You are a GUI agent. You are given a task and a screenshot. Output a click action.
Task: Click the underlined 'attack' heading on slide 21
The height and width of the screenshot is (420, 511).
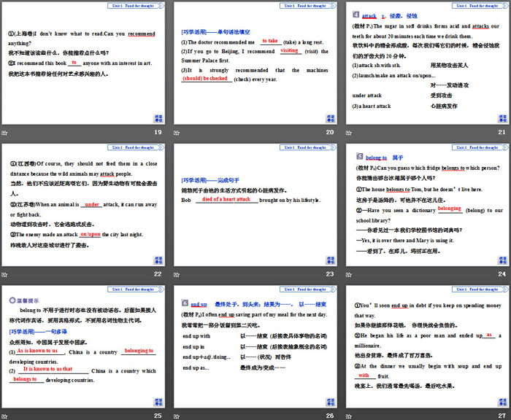tap(369, 15)
